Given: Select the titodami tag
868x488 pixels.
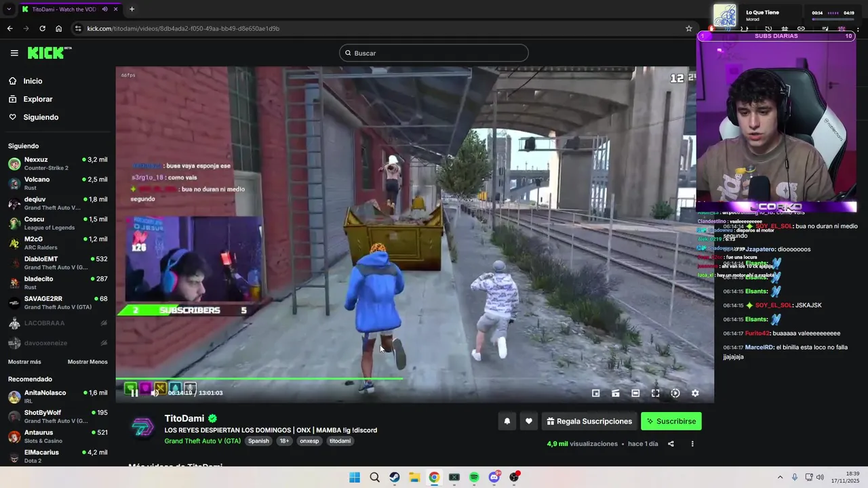Looking at the screenshot, I should (340, 441).
